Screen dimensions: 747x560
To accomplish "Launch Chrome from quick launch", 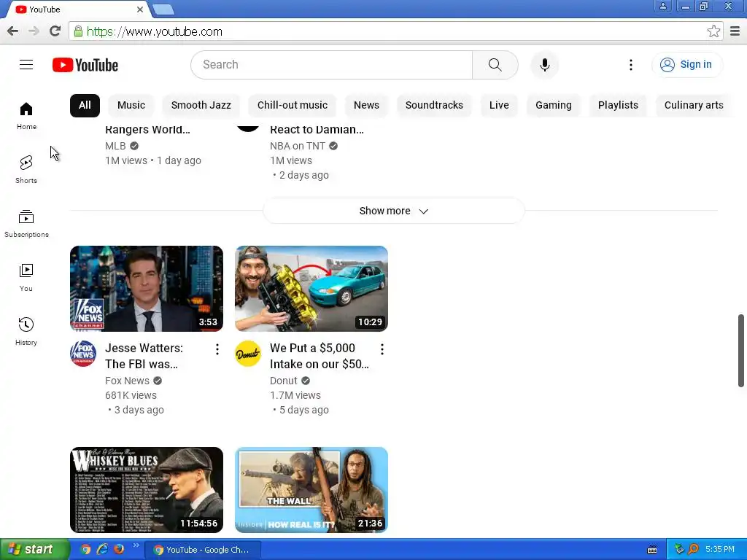I will 85,549.
